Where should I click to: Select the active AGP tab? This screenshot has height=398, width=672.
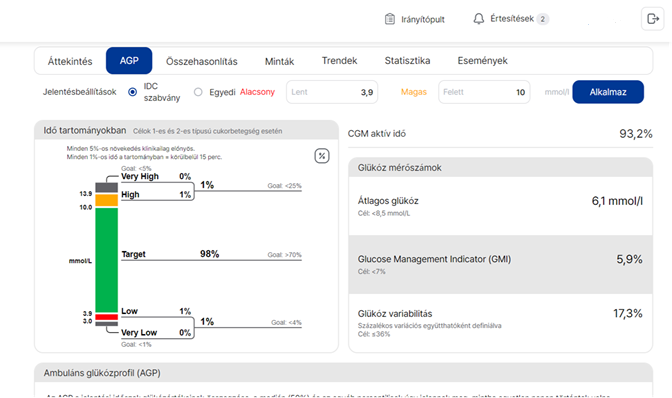129,61
